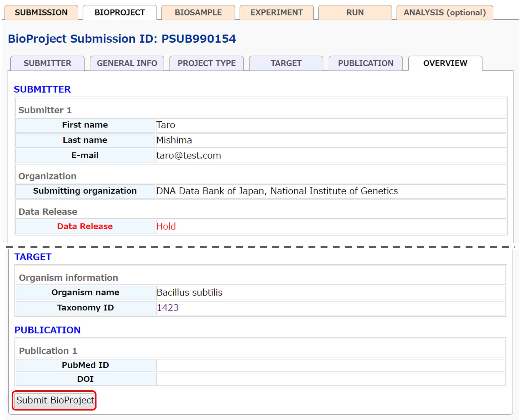Switch to ANALYSIS (optional) tab

point(445,13)
